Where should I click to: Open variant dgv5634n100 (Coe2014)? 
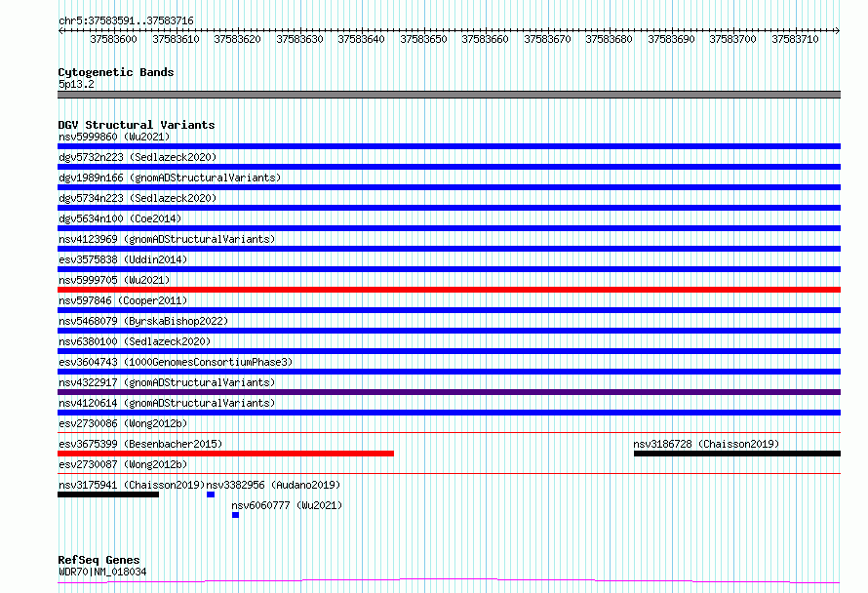[120, 218]
